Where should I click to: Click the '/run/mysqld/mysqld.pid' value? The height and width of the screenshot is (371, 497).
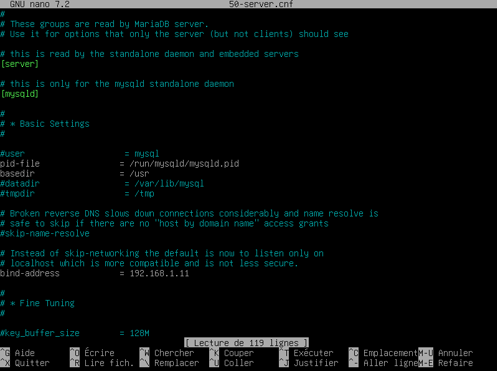[184, 164]
